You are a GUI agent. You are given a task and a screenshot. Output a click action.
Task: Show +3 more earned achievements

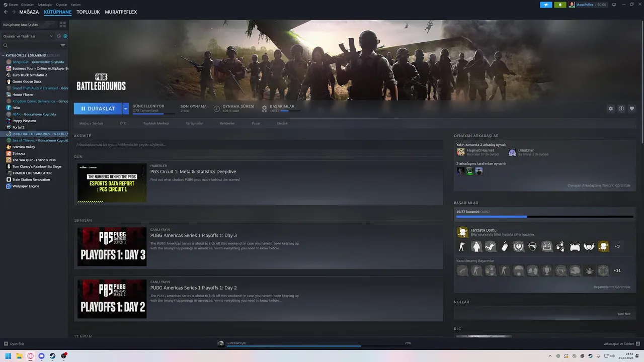[x=617, y=246]
